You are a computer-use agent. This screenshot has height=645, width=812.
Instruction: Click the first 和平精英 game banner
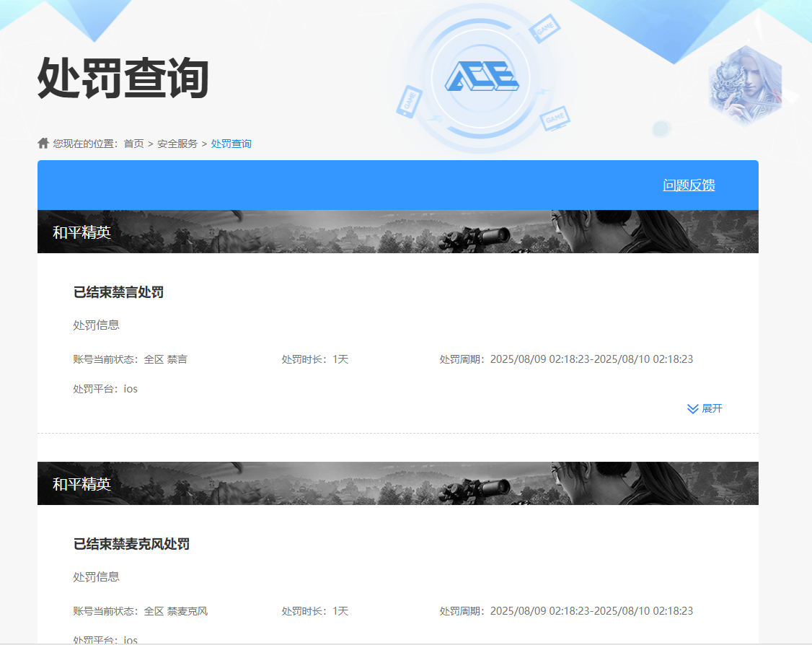pyautogui.click(x=397, y=232)
